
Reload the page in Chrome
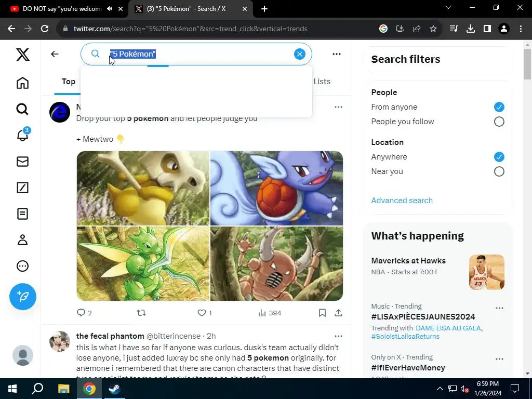click(x=45, y=29)
